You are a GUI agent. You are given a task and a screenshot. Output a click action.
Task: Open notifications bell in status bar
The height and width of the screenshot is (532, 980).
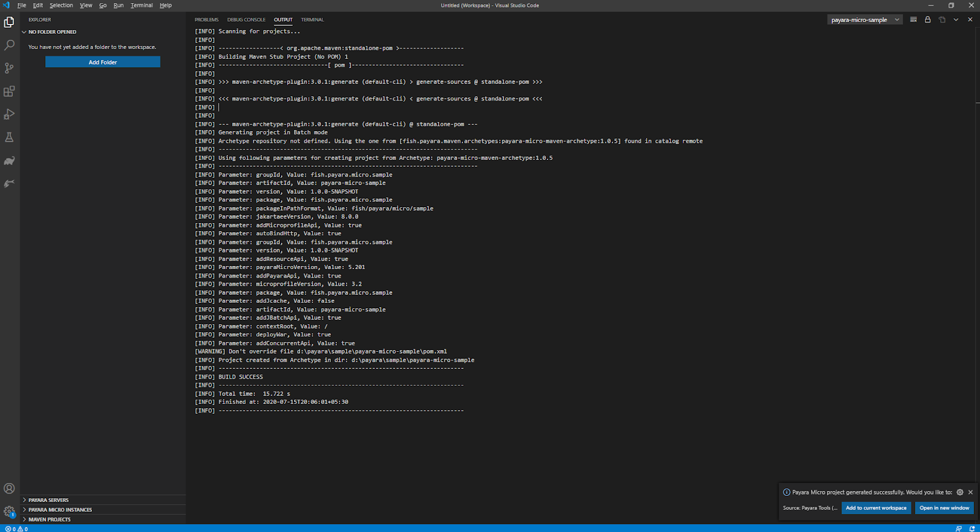click(x=972, y=528)
